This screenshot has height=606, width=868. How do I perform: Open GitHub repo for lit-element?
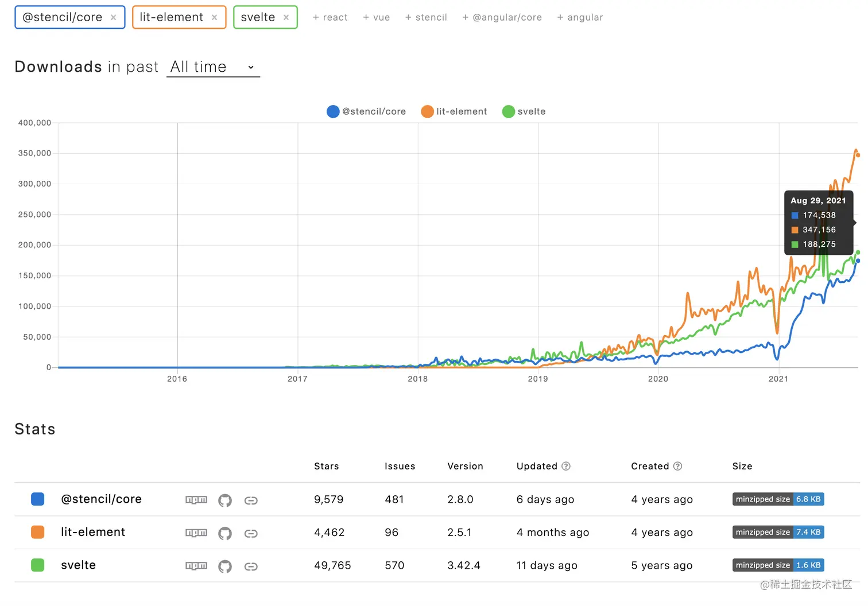tap(225, 533)
